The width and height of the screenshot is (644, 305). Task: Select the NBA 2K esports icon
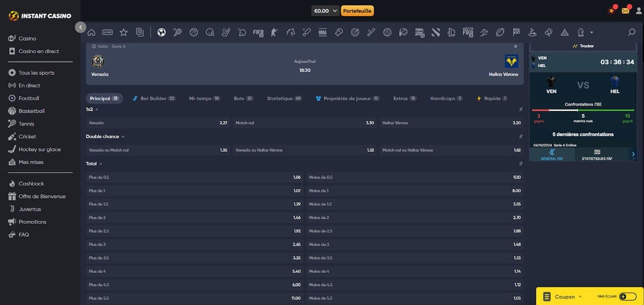pos(420,32)
